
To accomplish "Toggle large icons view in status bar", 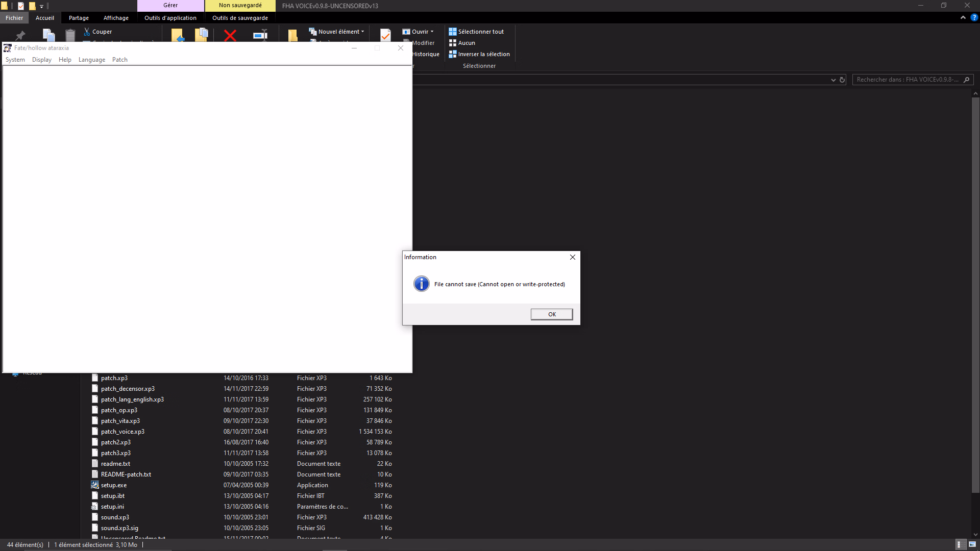I will pos(972,544).
